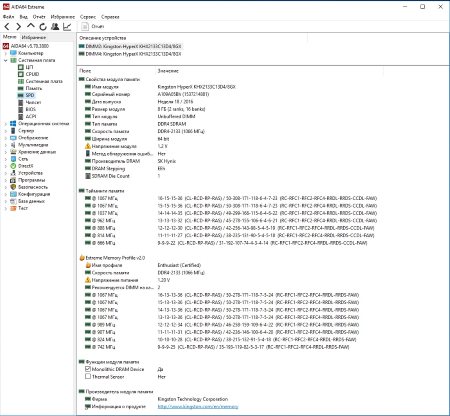Select the Программы category icon

click(x=13, y=180)
